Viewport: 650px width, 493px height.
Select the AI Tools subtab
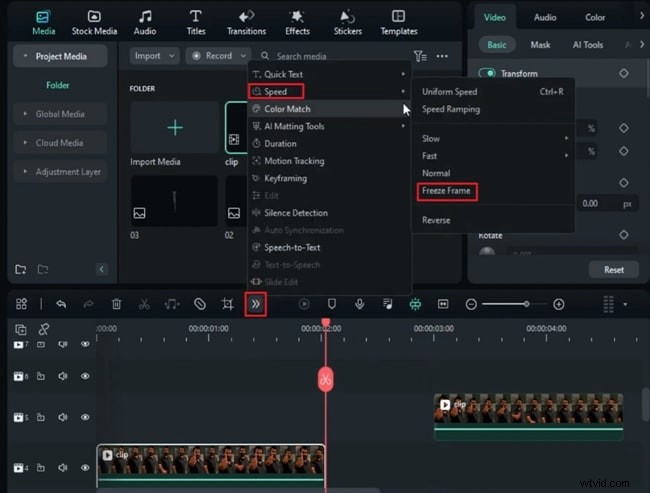[x=587, y=45]
